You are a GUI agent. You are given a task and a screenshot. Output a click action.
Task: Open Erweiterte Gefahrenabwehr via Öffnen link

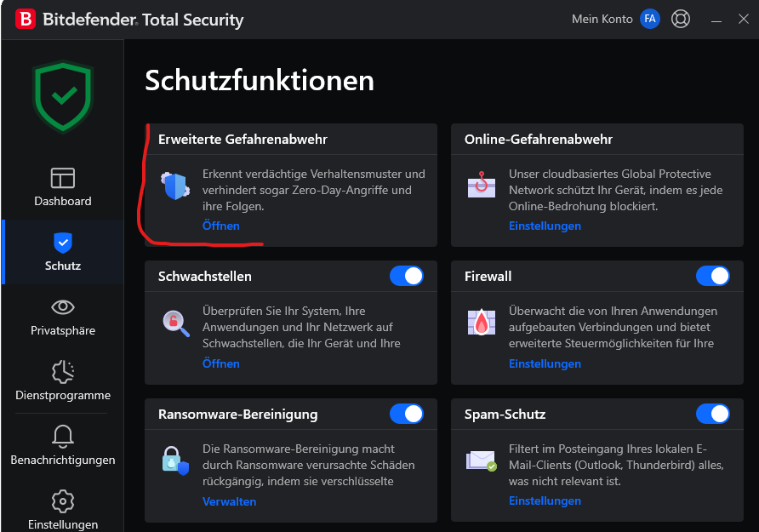[x=220, y=226]
